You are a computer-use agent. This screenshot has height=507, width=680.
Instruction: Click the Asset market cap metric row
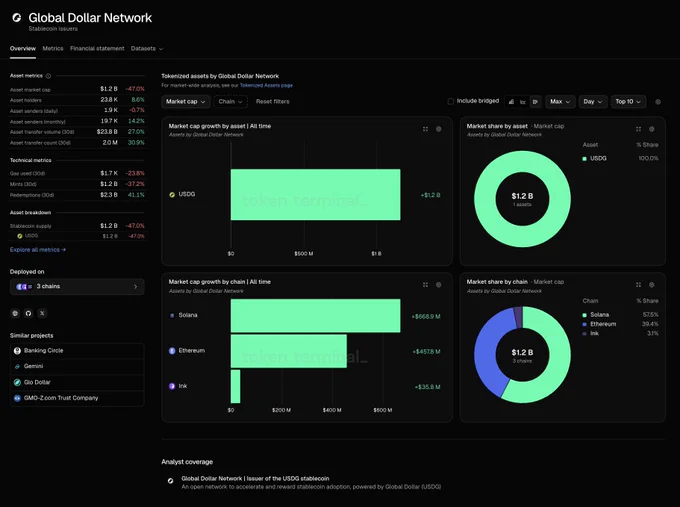click(x=77, y=89)
